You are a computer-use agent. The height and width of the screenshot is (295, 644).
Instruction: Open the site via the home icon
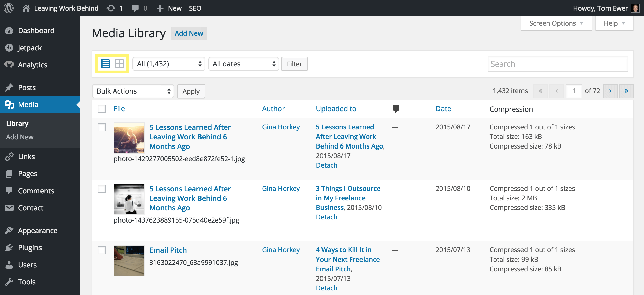pyautogui.click(x=27, y=8)
